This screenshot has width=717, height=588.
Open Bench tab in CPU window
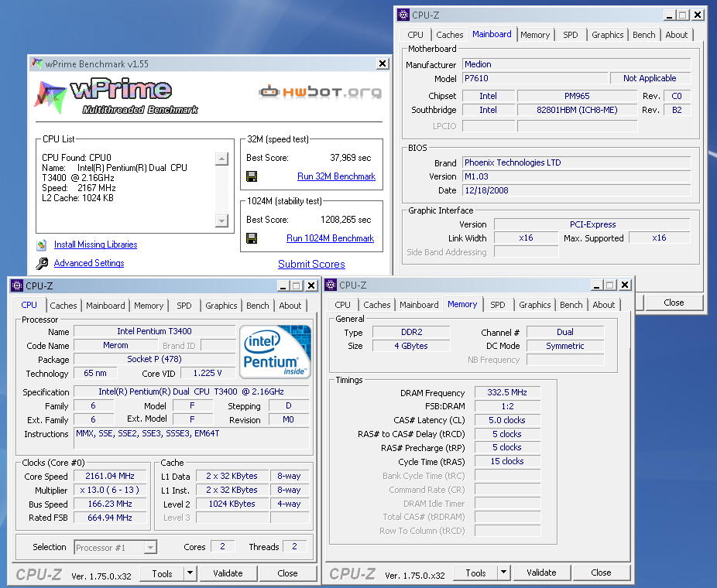tap(257, 306)
